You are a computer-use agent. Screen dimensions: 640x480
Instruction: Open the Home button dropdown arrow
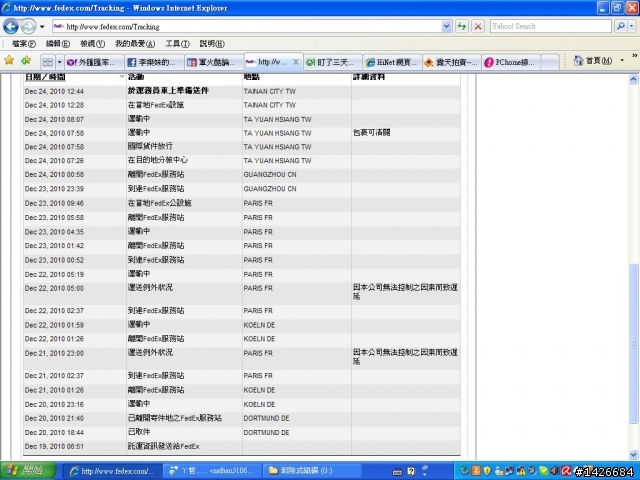tap(622, 61)
